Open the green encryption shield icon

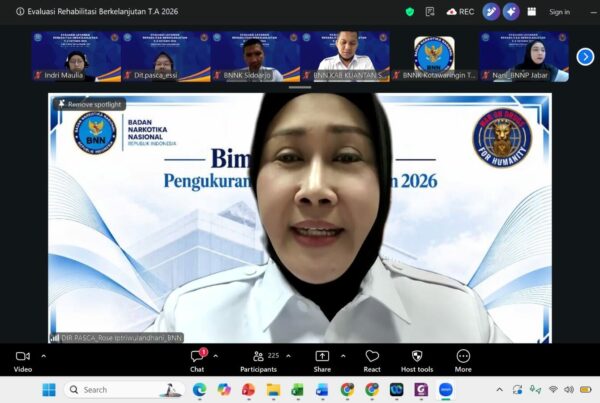coord(410,12)
